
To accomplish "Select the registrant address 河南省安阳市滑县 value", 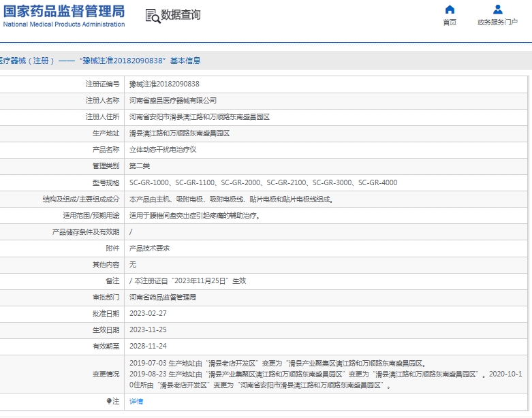I will [200, 117].
